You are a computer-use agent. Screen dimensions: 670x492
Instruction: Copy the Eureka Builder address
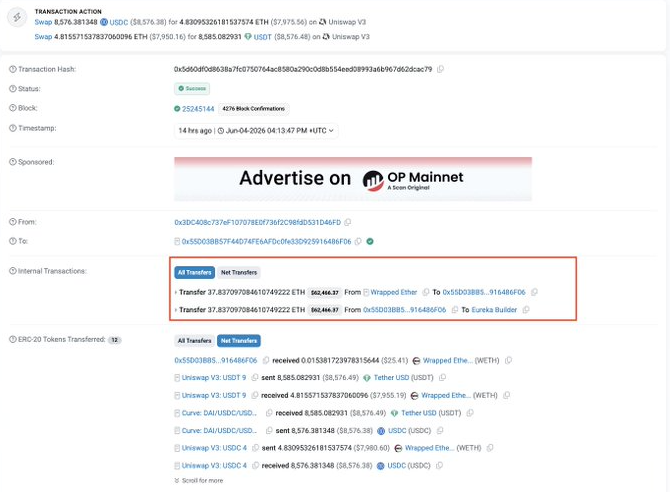[526, 310]
